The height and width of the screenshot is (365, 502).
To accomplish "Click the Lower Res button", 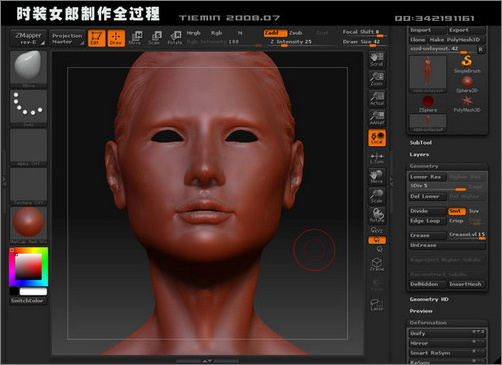I will [x=428, y=177].
